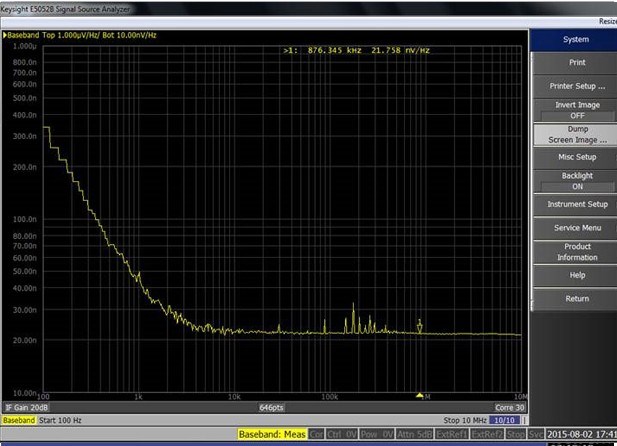The image size is (617, 446).
Task: Click the Stop status field
Action: (x=515, y=435)
